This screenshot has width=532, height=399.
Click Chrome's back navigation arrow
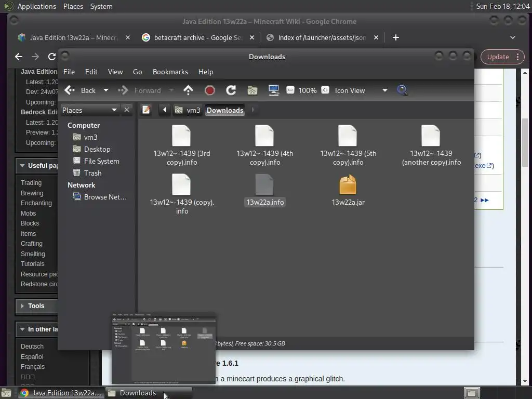19,57
